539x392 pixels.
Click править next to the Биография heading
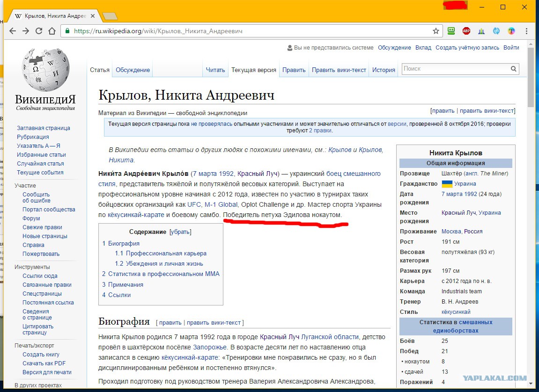point(170,323)
